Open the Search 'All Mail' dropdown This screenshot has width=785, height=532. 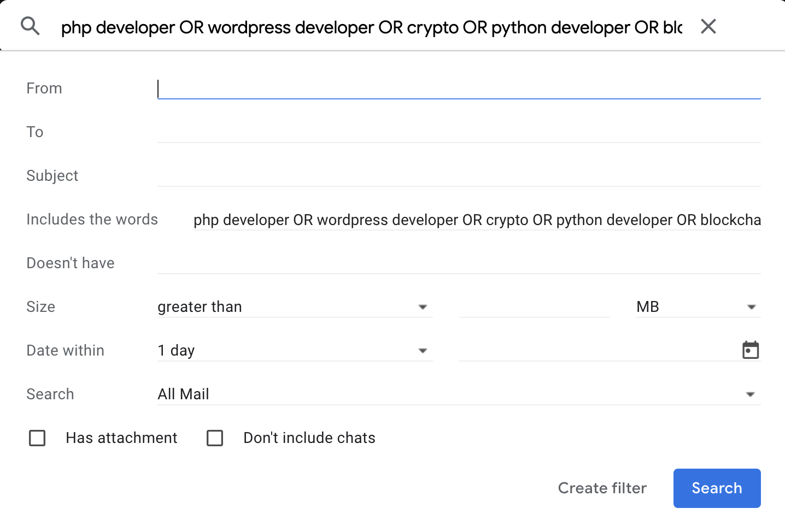459,394
